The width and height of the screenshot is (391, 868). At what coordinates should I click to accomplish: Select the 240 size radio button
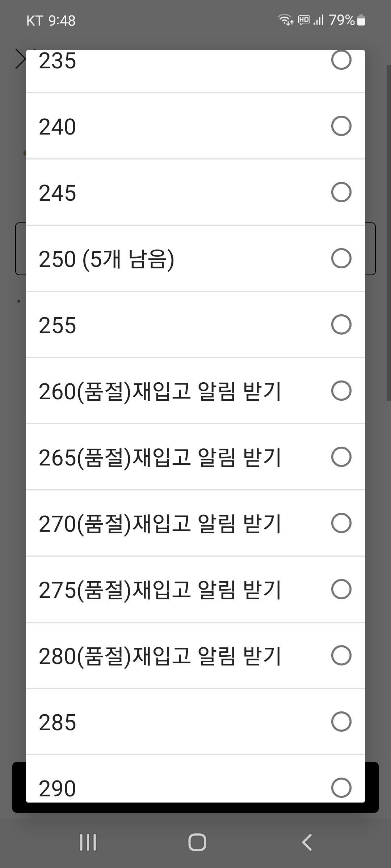tap(341, 126)
